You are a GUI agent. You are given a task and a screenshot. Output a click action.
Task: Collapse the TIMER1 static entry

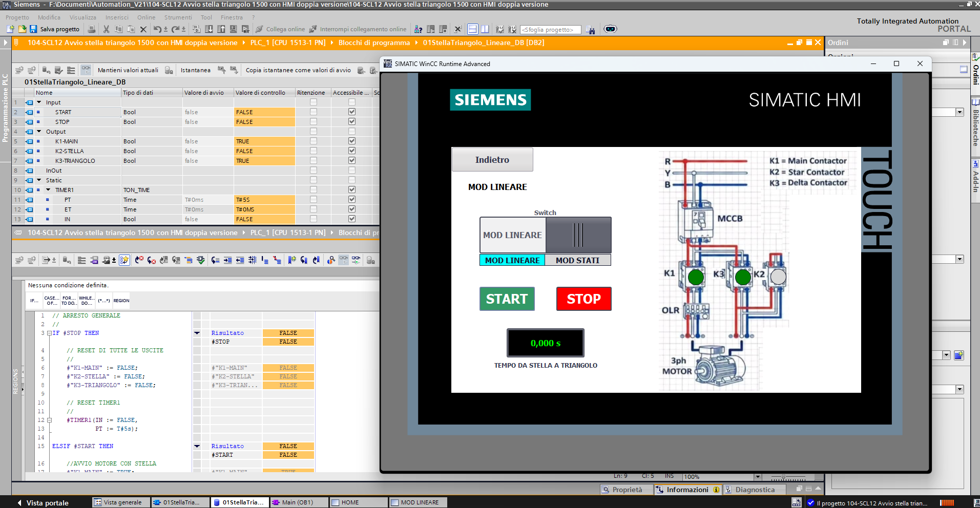tap(48, 190)
